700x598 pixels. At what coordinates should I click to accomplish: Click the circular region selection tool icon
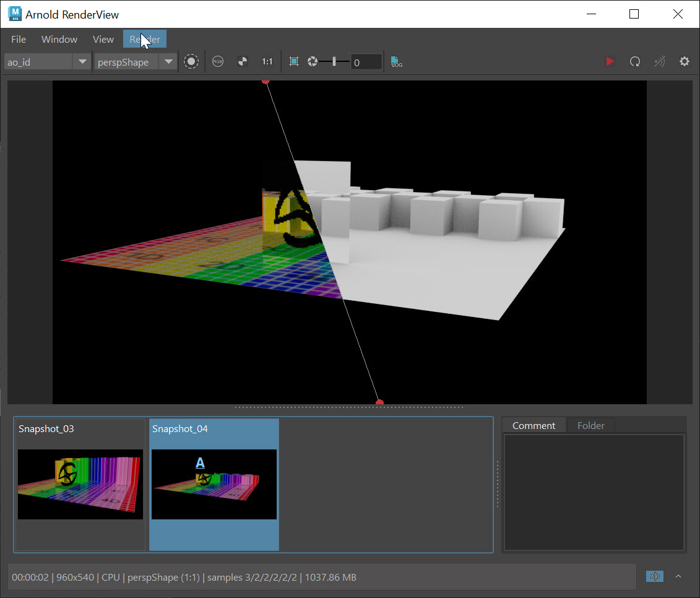click(x=191, y=61)
